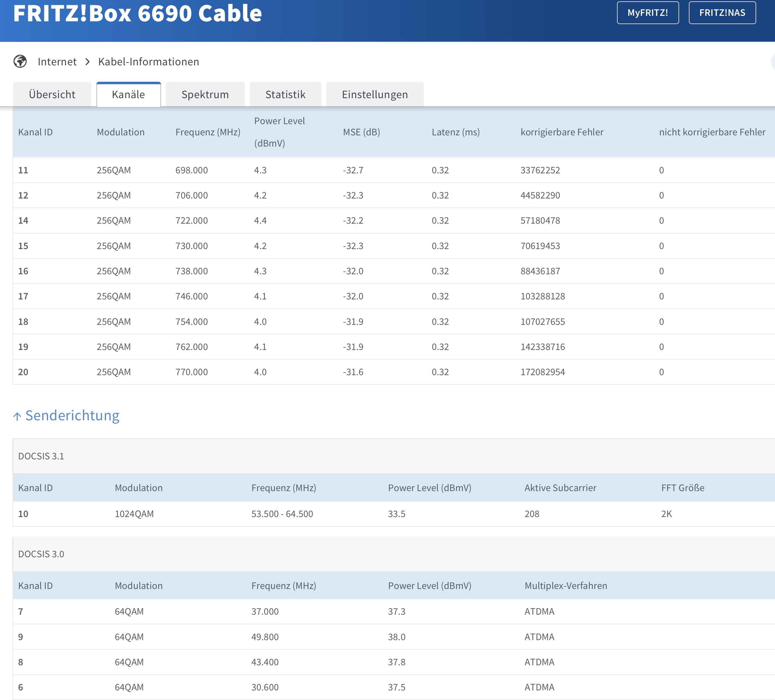This screenshot has height=700, width=775.
Task: Click Kabel-Informationen breadcrumb text
Action: point(148,62)
